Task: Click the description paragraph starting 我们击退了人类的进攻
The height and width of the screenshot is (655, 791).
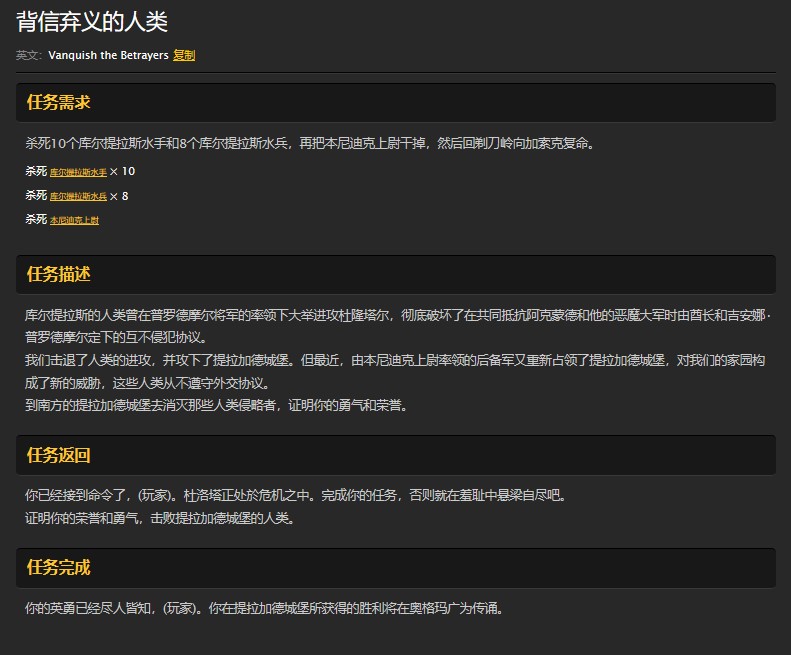Action: coord(395,370)
